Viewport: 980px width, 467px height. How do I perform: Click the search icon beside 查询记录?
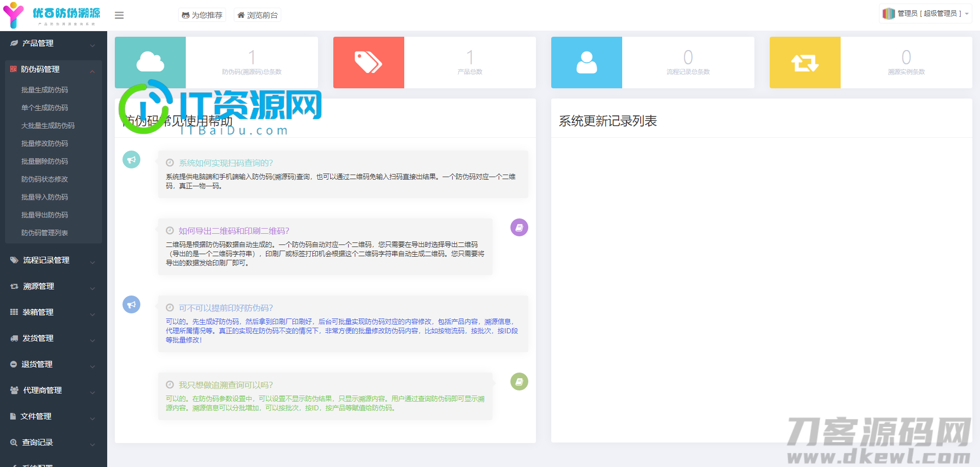[x=14, y=443]
